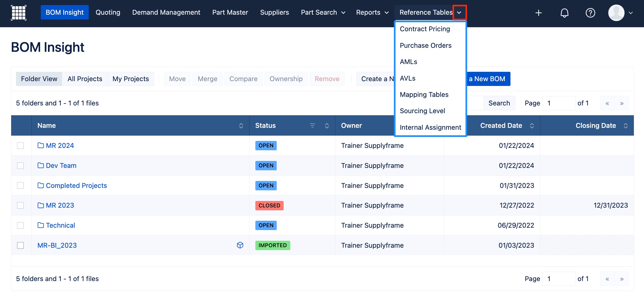644x292 pixels.
Task: Click the user avatar picture
Action: pos(616,13)
